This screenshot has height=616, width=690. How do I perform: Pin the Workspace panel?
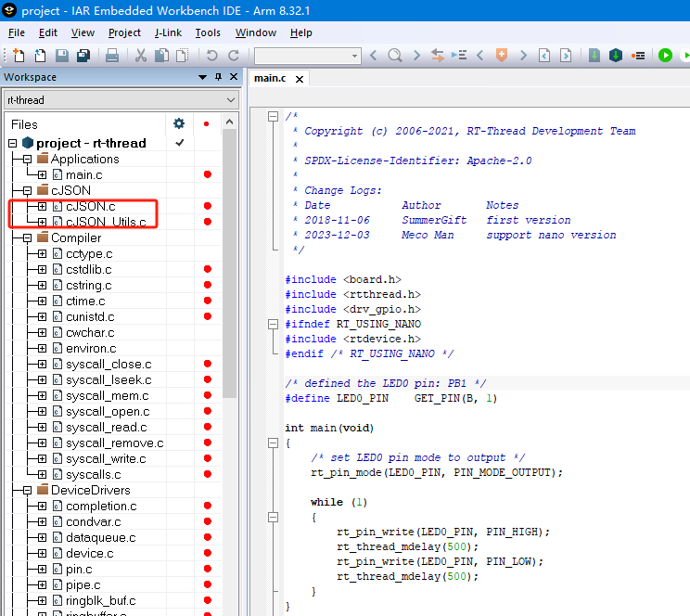218,77
